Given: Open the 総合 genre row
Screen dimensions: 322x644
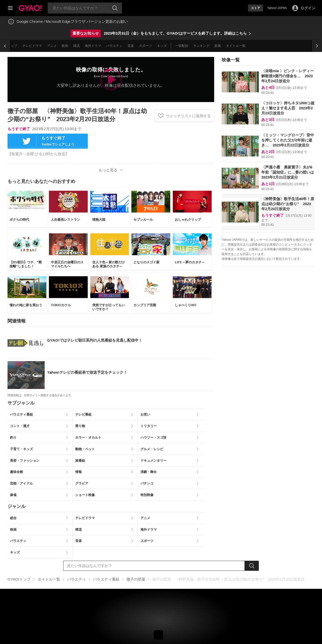Looking at the screenshot, I should coord(40,518).
